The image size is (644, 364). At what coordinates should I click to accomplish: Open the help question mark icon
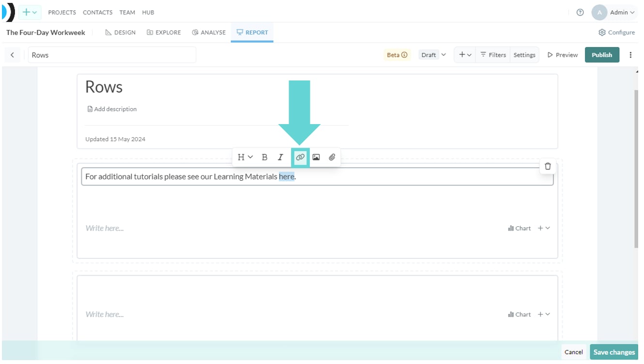580,13
